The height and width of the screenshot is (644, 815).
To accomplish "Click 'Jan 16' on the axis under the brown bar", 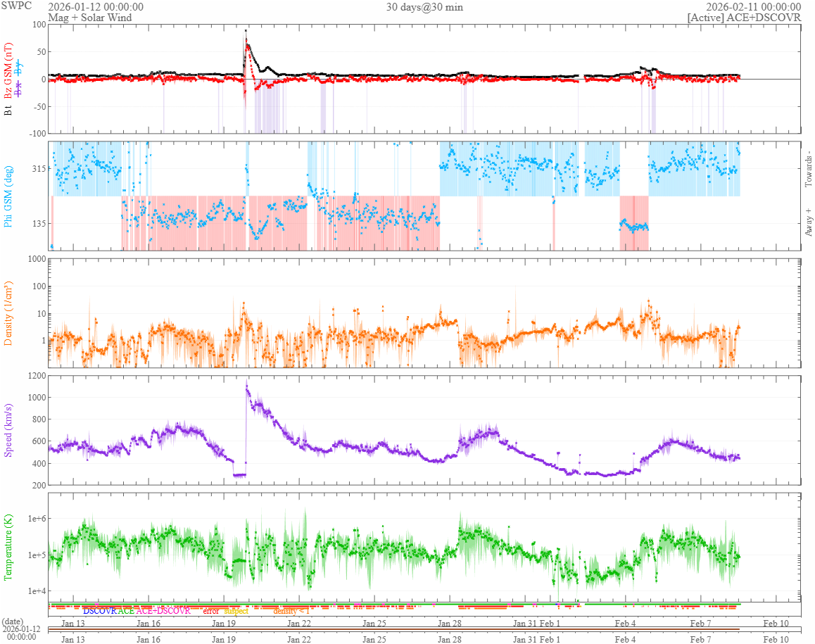I will 148,639.
